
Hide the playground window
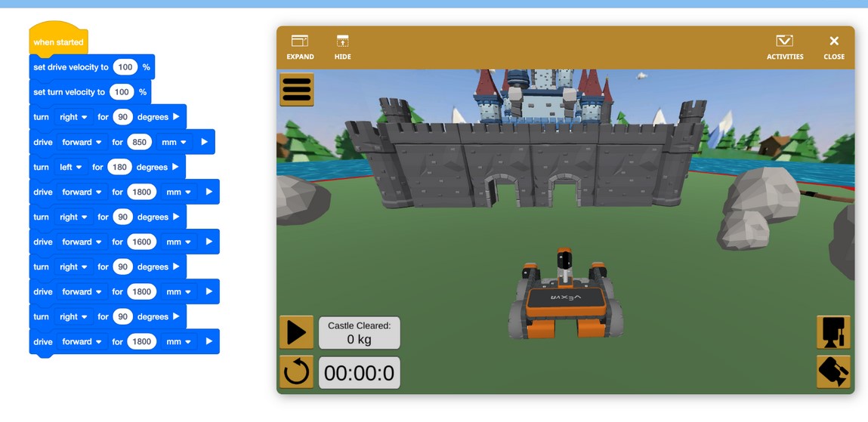click(342, 47)
